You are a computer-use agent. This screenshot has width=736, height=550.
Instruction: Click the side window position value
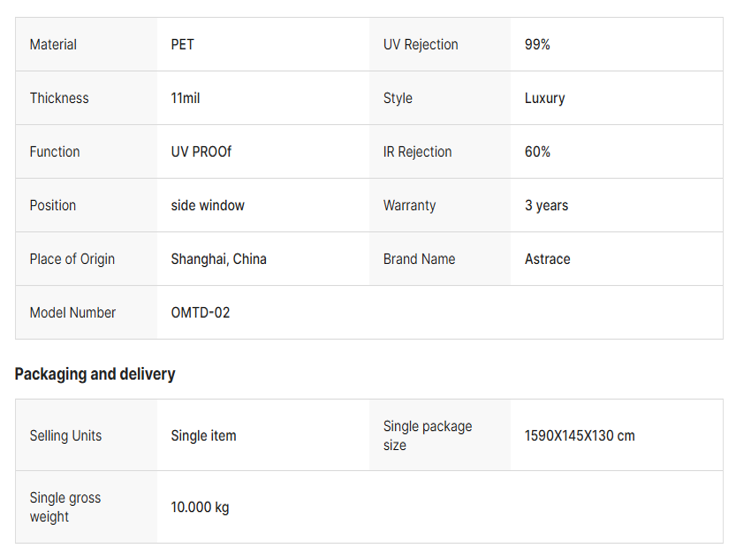pyautogui.click(x=207, y=205)
